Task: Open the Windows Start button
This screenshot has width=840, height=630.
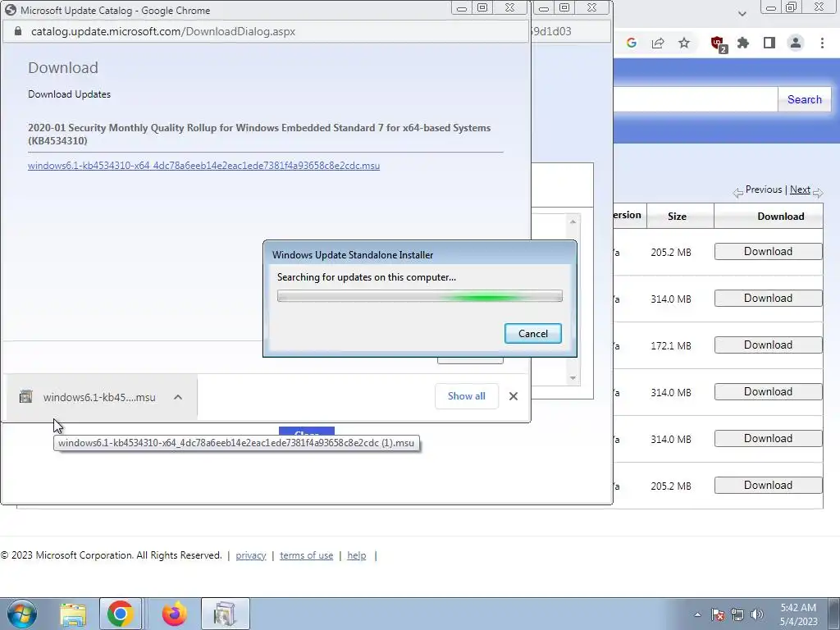Action: 22,614
